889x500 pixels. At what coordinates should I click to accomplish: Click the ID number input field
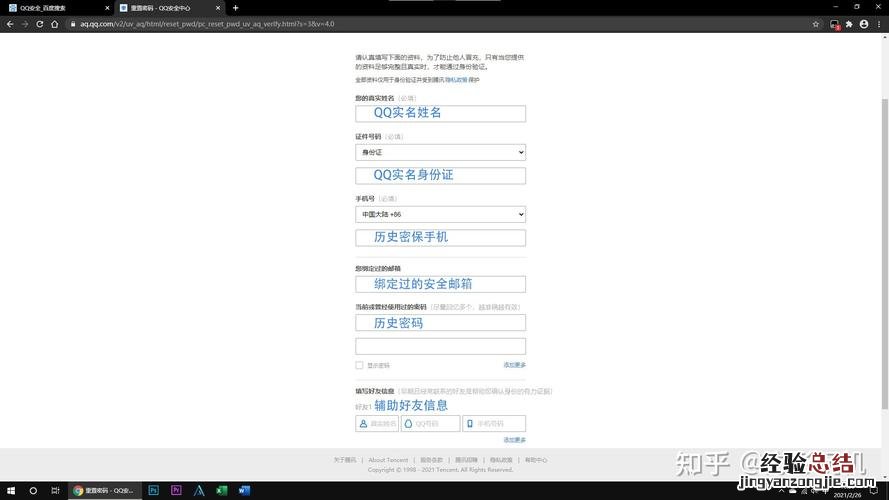point(441,176)
